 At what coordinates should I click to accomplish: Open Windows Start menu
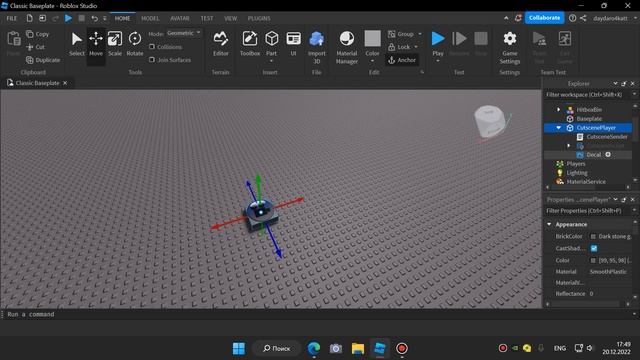(x=239, y=348)
